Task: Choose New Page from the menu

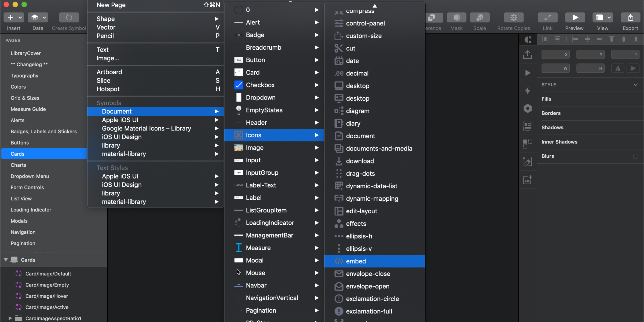Action: tap(111, 5)
